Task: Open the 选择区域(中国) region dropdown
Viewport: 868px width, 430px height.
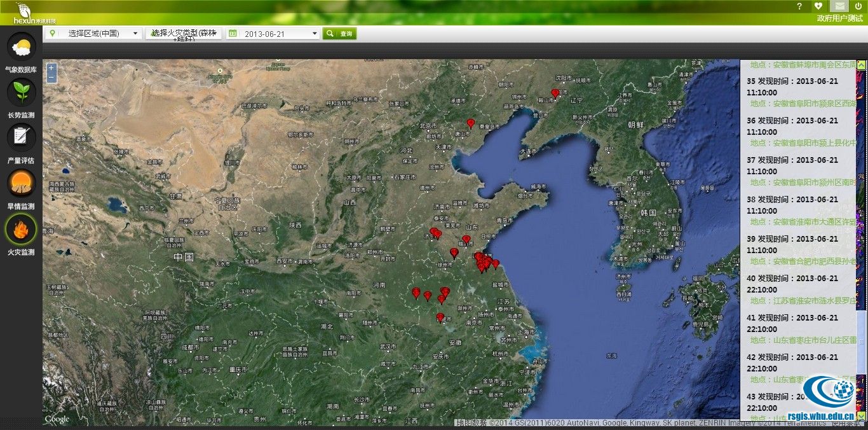Action: [x=94, y=33]
